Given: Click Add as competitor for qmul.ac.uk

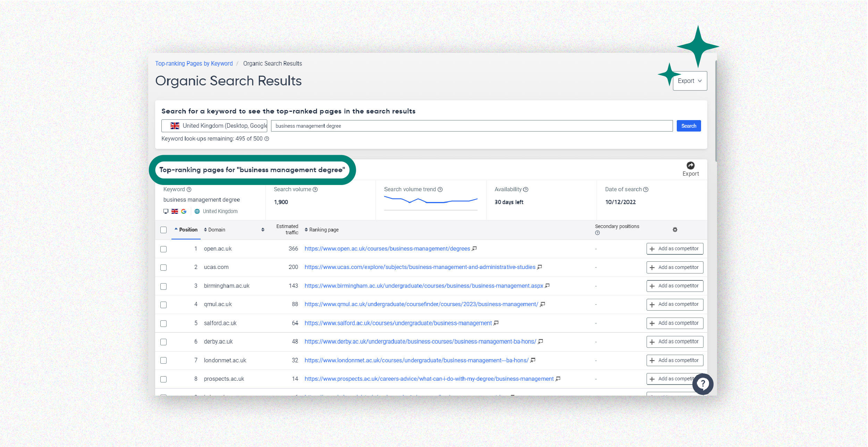Looking at the screenshot, I should (674, 304).
